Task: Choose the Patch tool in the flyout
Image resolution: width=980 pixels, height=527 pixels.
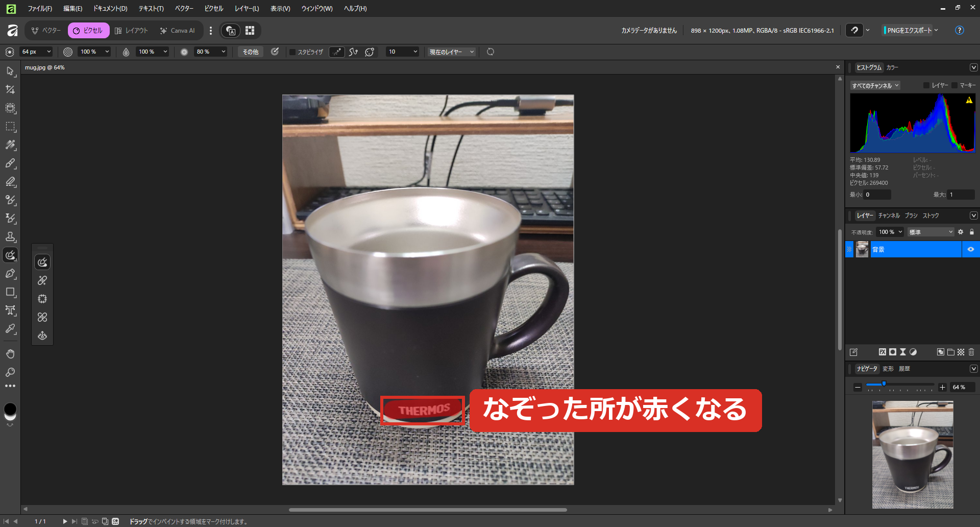Action: [x=42, y=299]
